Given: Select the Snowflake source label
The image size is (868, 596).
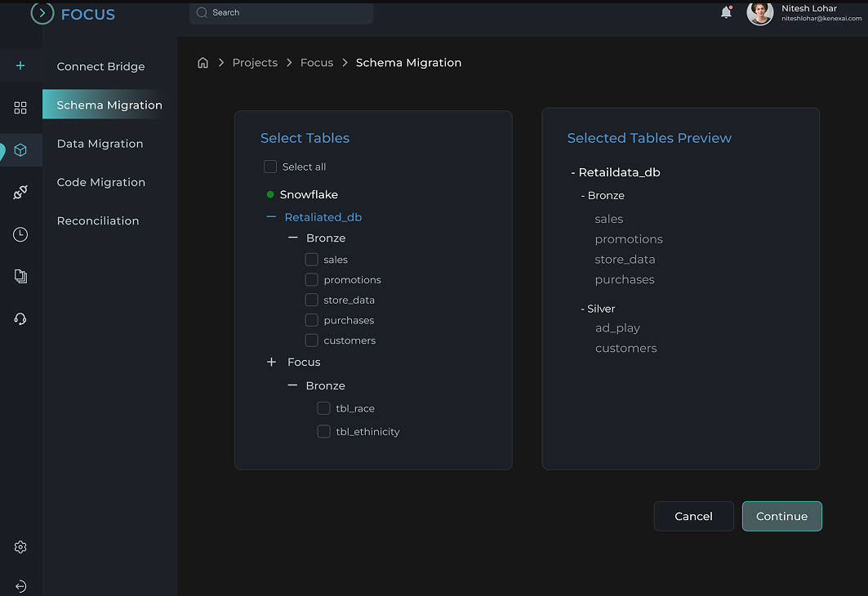Looking at the screenshot, I should [309, 194].
